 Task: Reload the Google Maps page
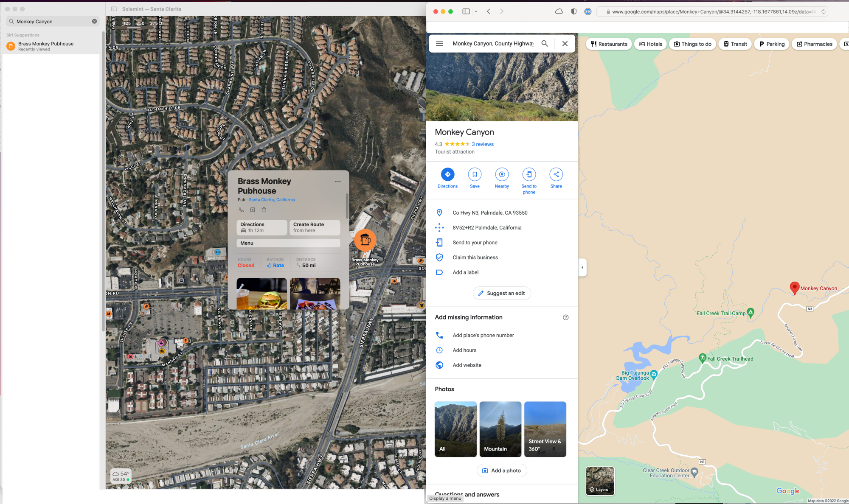pos(824,11)
